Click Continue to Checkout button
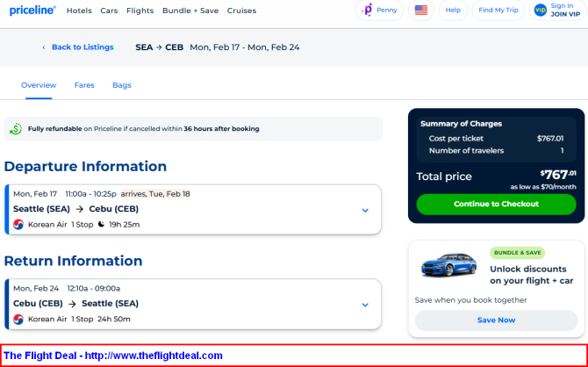Screen dimensions: 588x367 (496, 204)
